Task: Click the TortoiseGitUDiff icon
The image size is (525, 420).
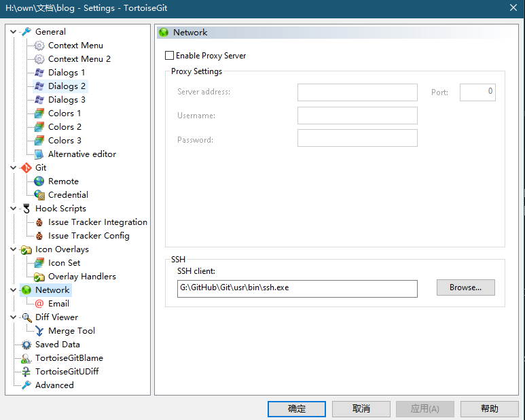Action: pos(26,372)
